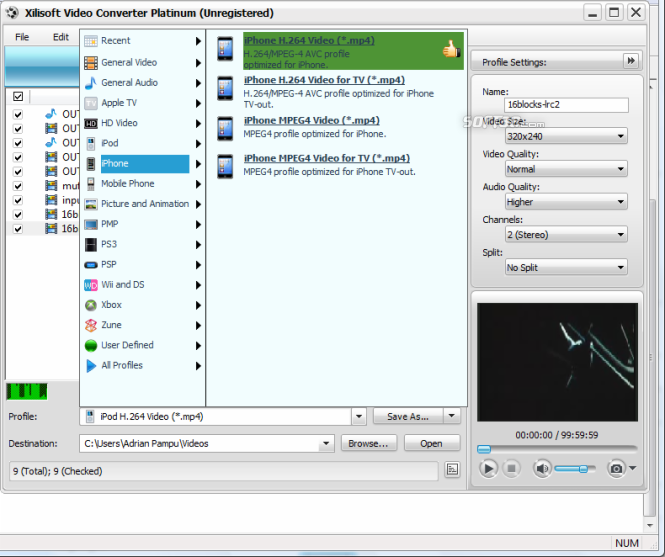Open the Audio Quality Higher dropdown
665x557 pixels.
[x=566, y=202]
